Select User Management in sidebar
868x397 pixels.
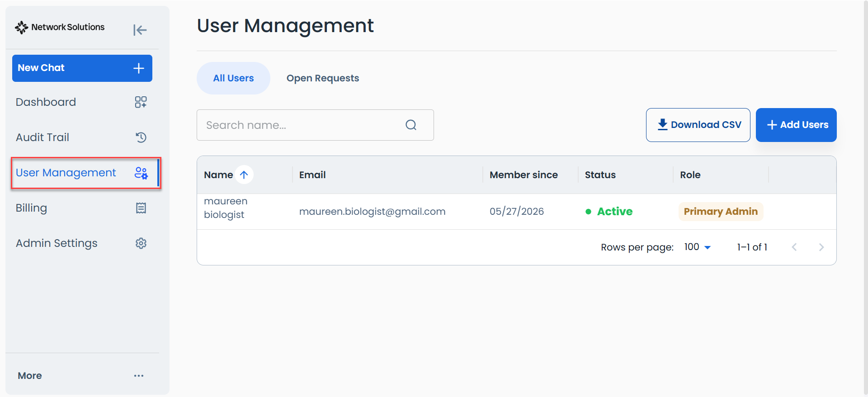86,173
